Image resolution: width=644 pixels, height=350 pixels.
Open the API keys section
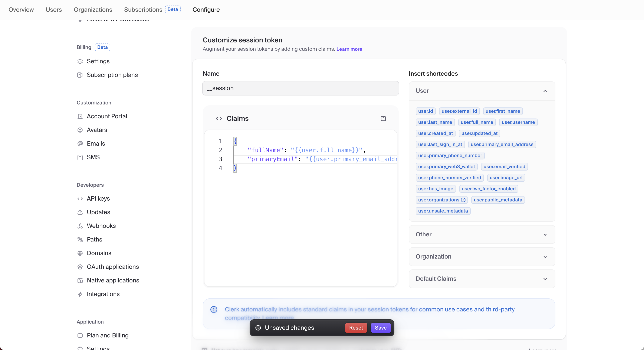pos(98,198)
